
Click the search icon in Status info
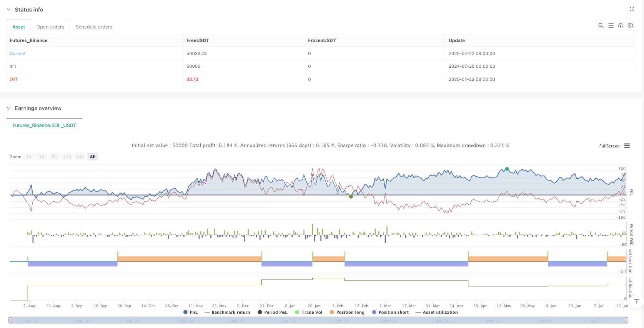(x=601, y=25)
